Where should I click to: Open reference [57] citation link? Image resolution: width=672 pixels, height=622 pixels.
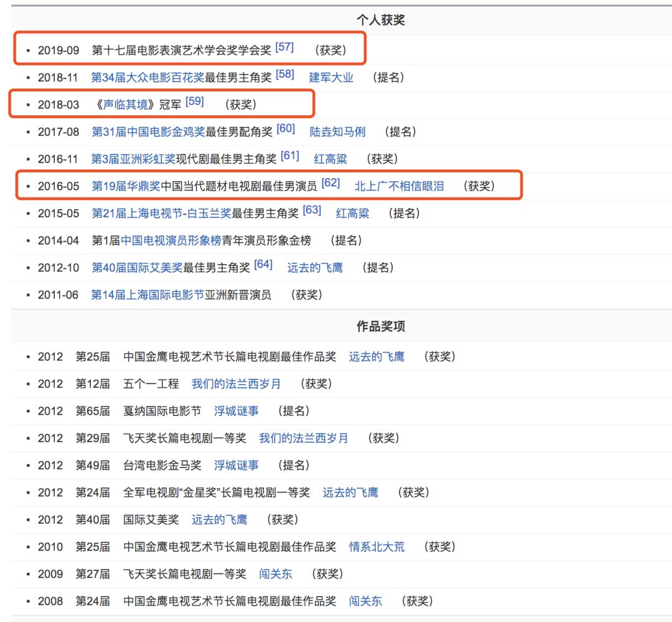click(x=284, y=47)
